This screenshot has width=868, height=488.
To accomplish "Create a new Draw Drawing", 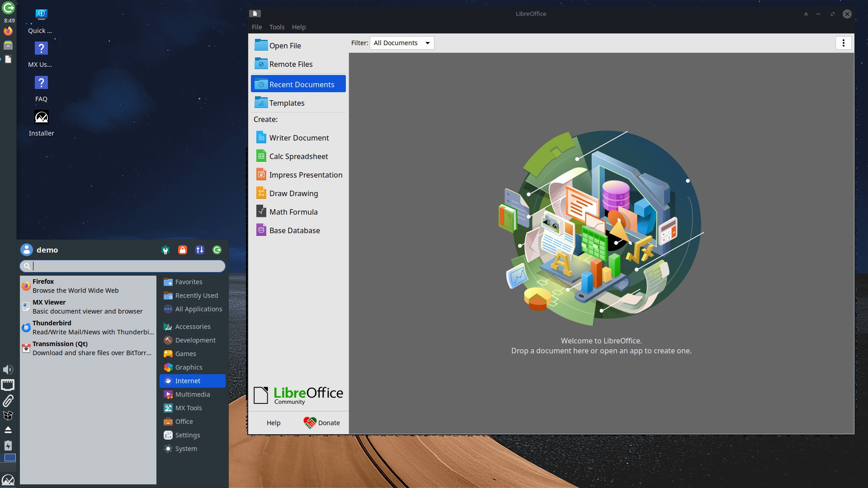I will click(x=293, y=193).
